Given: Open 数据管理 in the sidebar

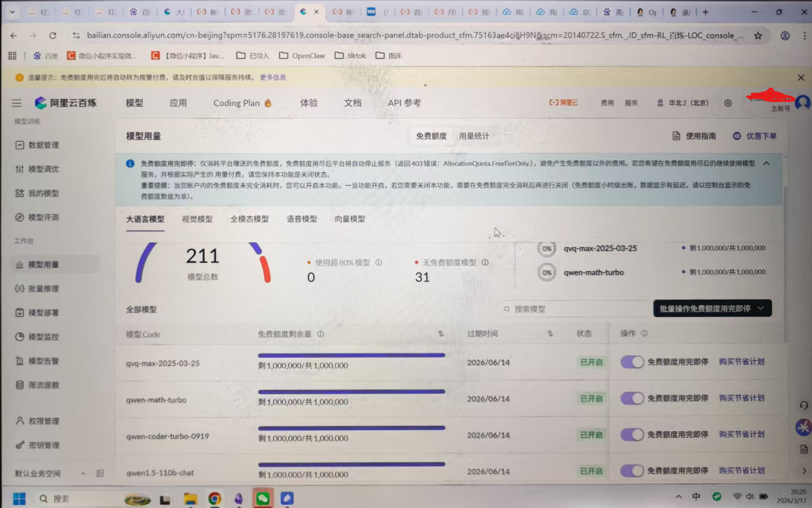Looking at the screenshot, I should (37, 145).
